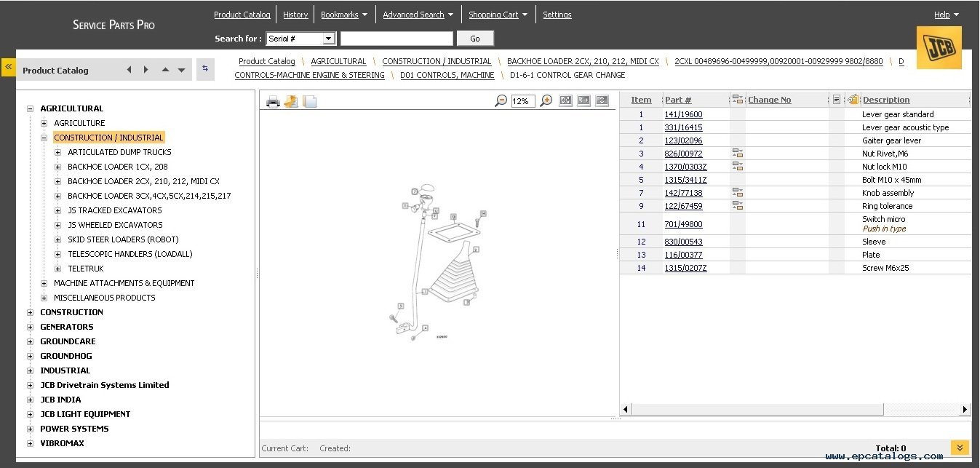This screenshot has width=980, height=468.
Task: Open part number link 701/49800
Action: (683, 224)
